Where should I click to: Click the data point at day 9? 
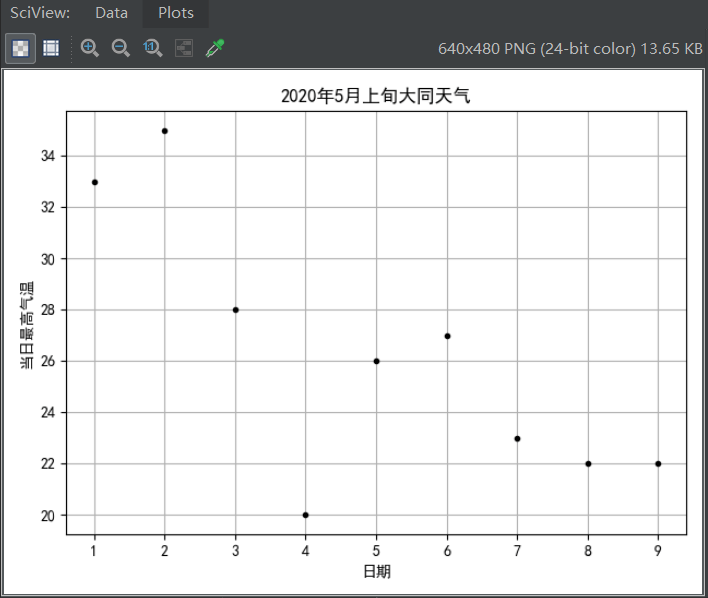(658, 464)
